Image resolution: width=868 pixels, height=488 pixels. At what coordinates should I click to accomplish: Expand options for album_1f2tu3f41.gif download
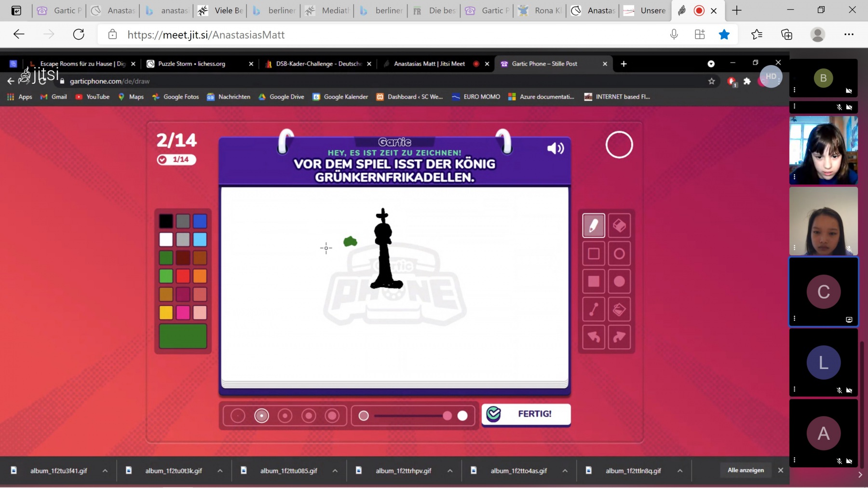105,471
